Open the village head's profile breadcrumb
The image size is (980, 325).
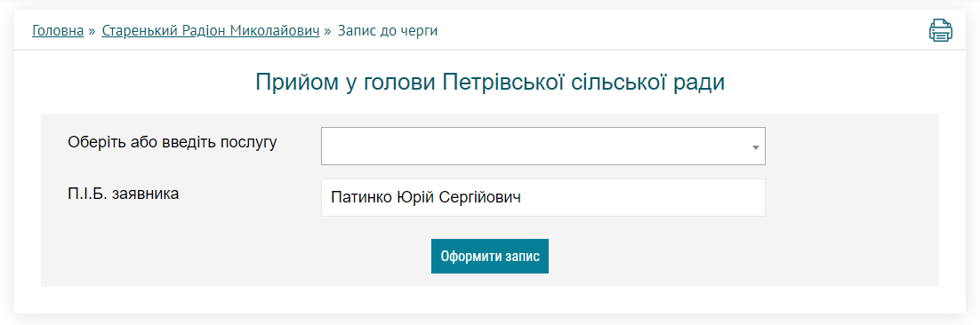click(211, 31)
